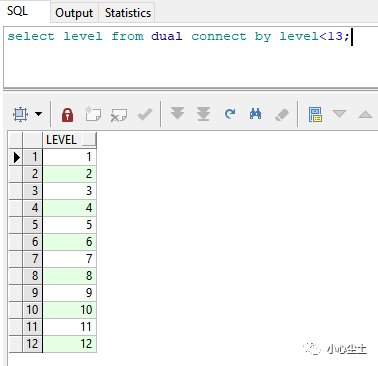Click LEVEL cell with value 3
The height and width of the screenshot is (366, 378).
click(70, 191)
